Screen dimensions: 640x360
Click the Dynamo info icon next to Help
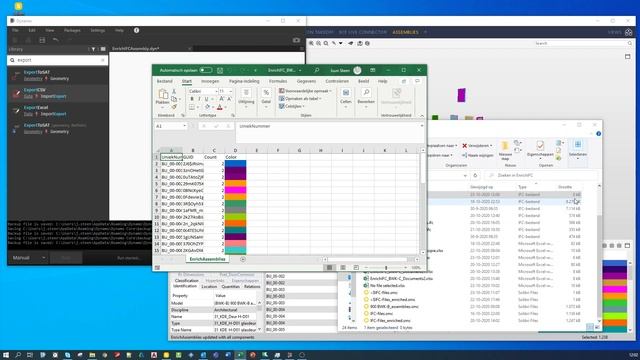[x=136, y=30]
